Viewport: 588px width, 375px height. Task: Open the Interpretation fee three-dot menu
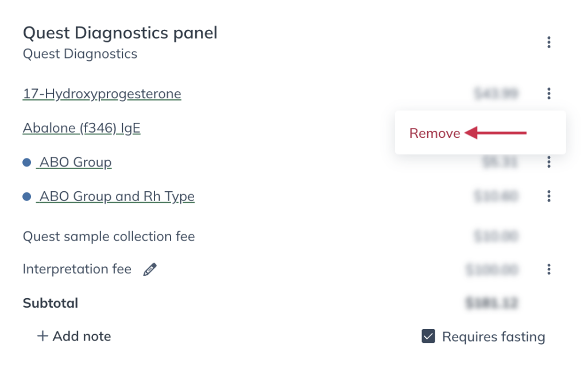[548, 269]
